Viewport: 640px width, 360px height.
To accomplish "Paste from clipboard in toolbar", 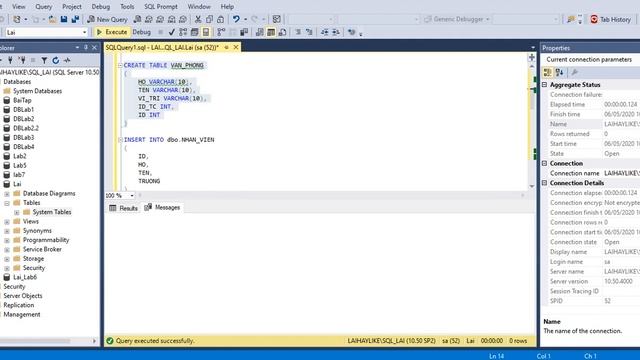I will (x=220, y=19).
